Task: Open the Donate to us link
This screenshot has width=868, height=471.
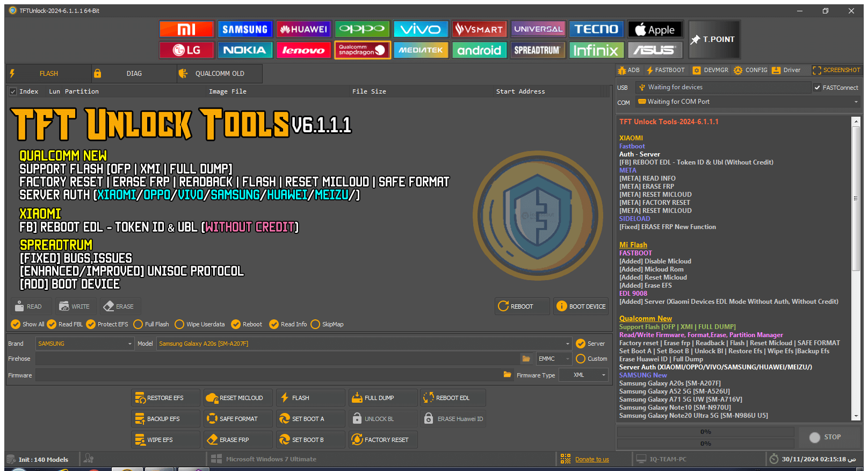Action: (592, 459)
